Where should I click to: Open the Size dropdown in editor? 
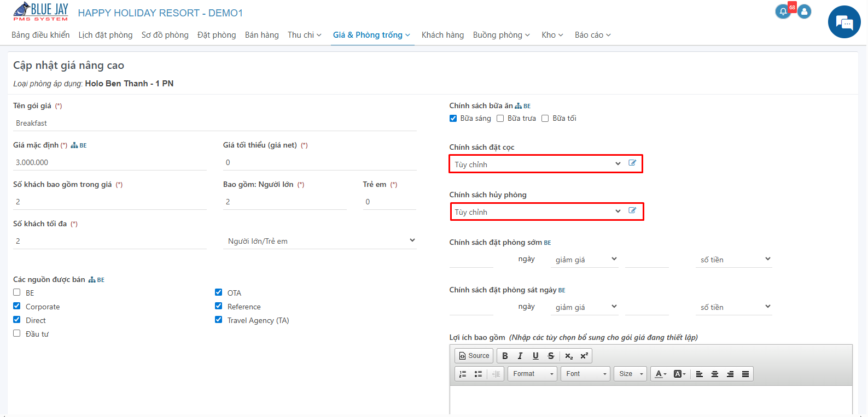pyautogui.click(x=631, y=374)
